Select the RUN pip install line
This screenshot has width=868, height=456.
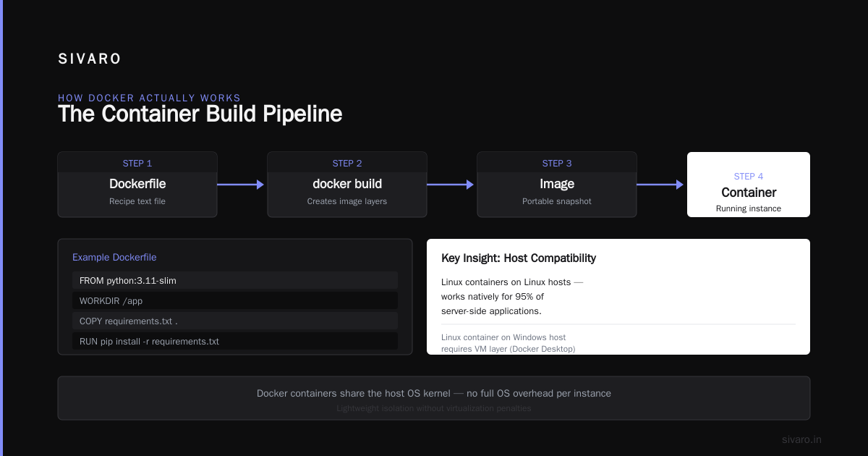(235, 341)
